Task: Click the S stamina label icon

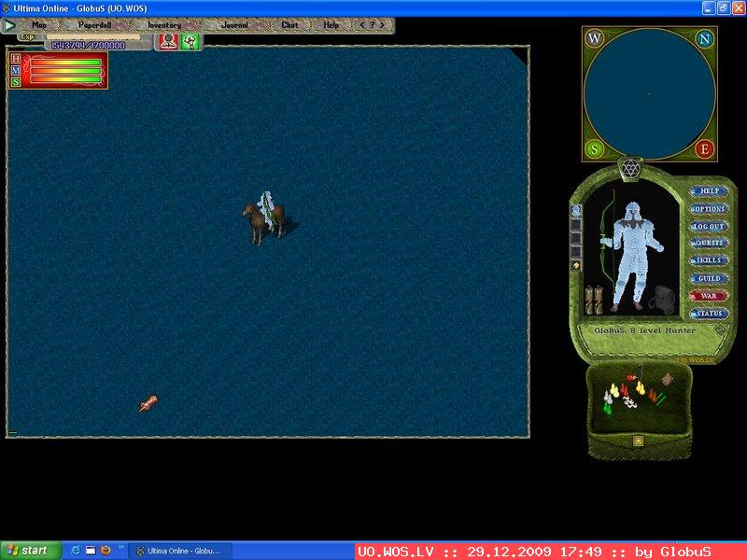Action: (x=16, y=82)
